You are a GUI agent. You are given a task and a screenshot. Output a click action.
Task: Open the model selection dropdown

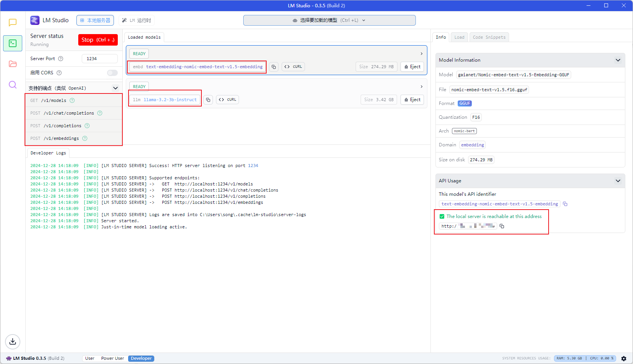pos(329,20)
